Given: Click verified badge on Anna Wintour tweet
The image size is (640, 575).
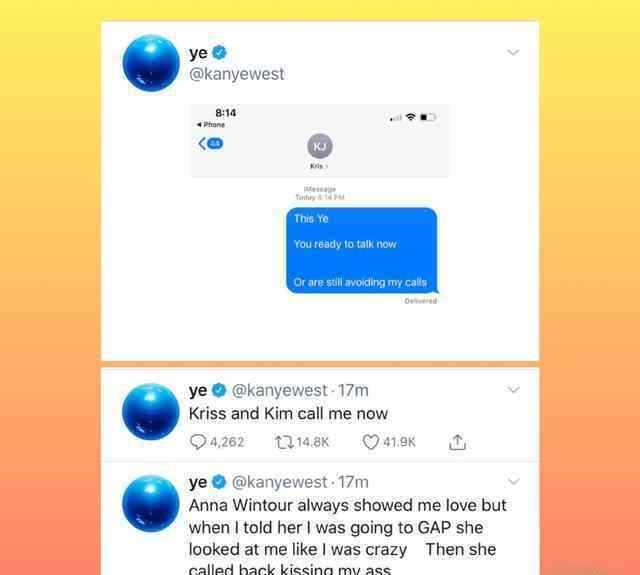Looking at the screenshot, I should (219, 482).
